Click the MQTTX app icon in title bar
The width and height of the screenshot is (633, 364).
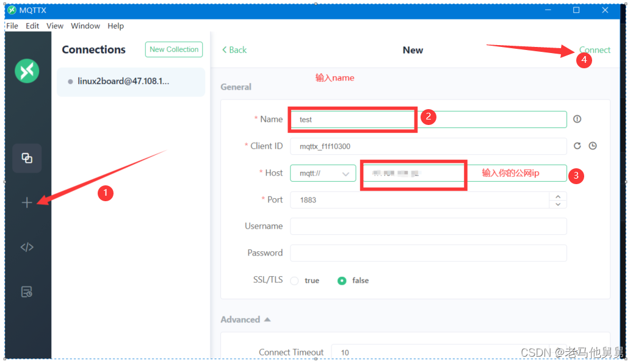coord(12,10)
